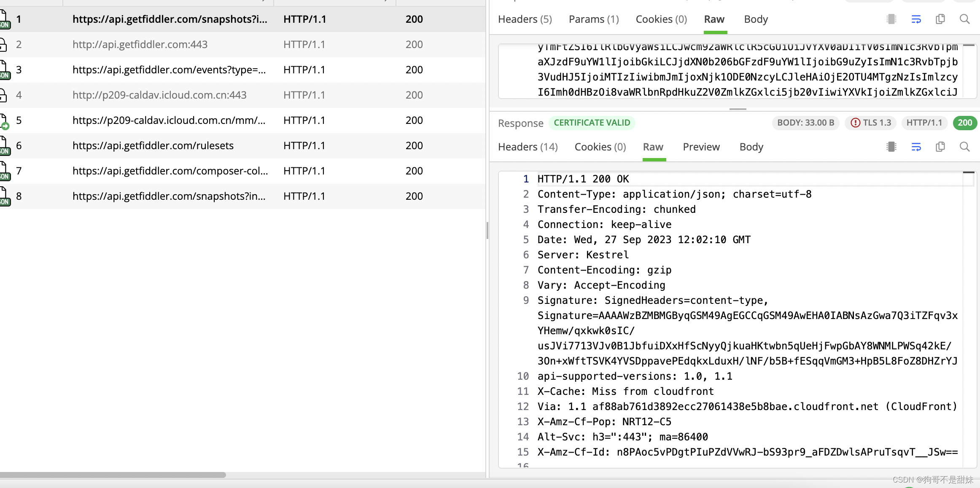Open search in the response inspector

[964, 147]
